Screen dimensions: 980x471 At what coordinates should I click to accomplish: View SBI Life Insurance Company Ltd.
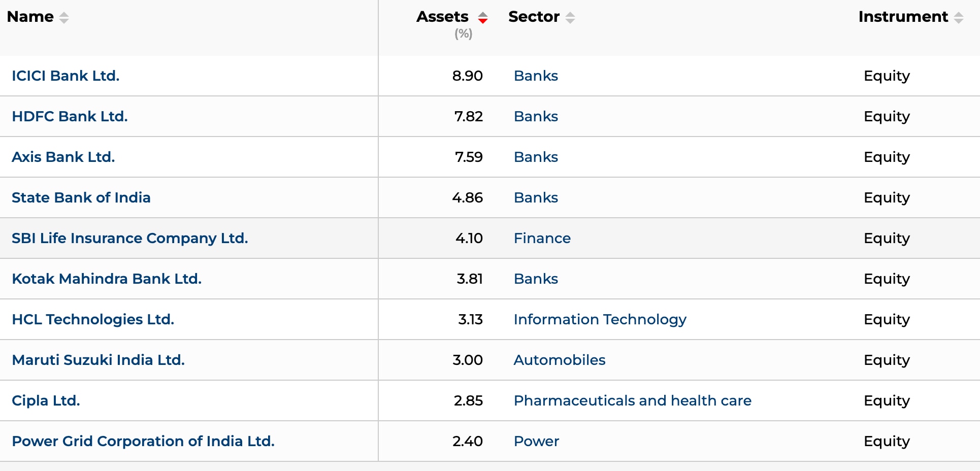click(130, 238)
